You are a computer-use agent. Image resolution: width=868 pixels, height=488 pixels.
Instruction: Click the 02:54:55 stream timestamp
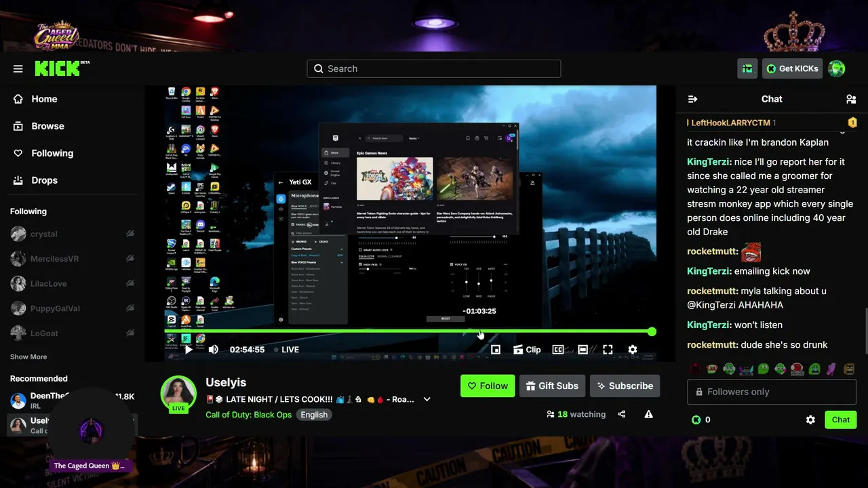coord(247,350)
